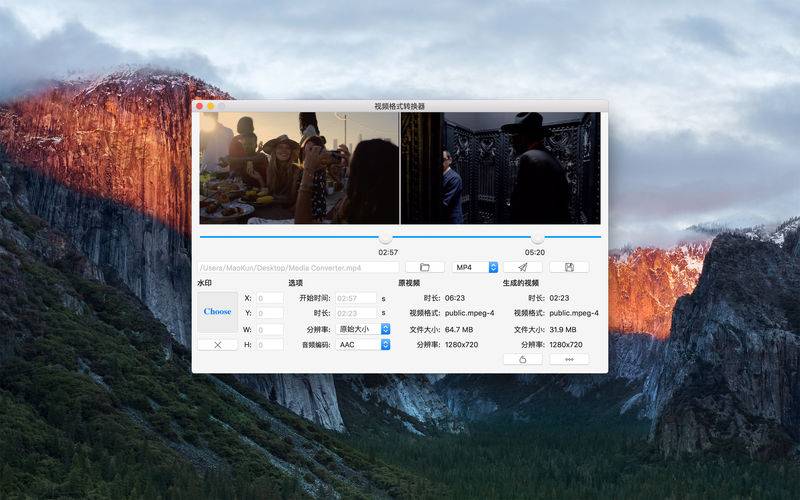Click the 时长 duration input field in options
Screen dimensions: 800x500
coord(355,313)
